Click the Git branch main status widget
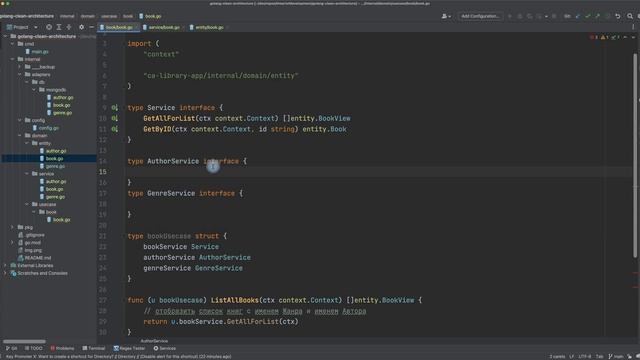Viewport: 640px width, 360px height. (616, 356)
